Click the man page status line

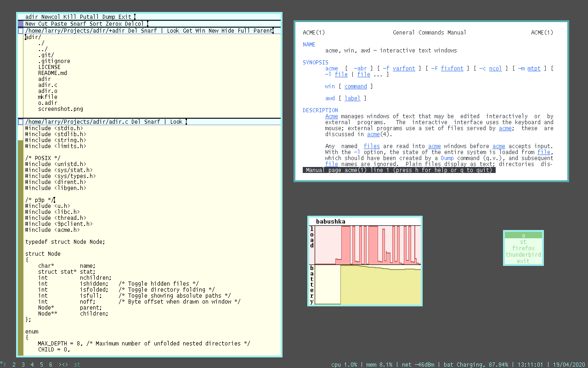(x=399, y=170)
